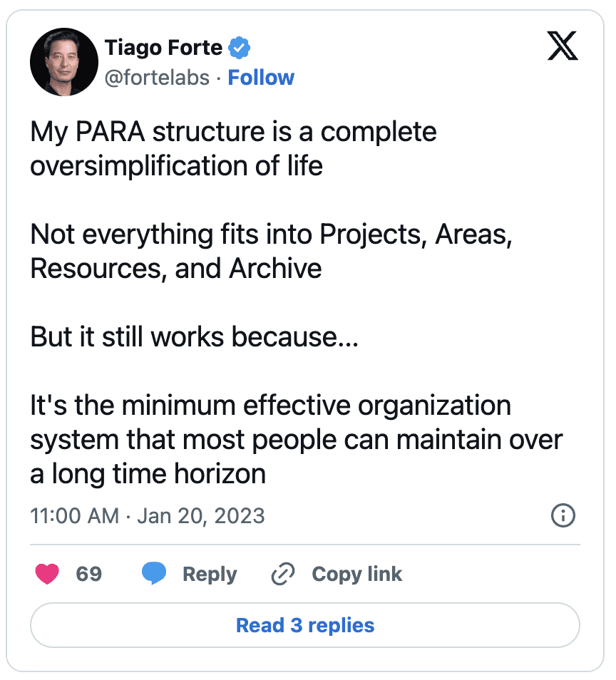Click the 69 likes count
The image size is (616, 680).
pyautogui.click(x=89, y=574)
